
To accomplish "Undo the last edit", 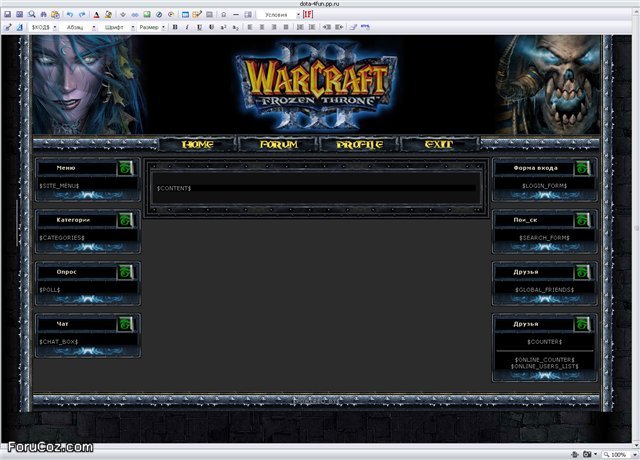I will 70,15.
